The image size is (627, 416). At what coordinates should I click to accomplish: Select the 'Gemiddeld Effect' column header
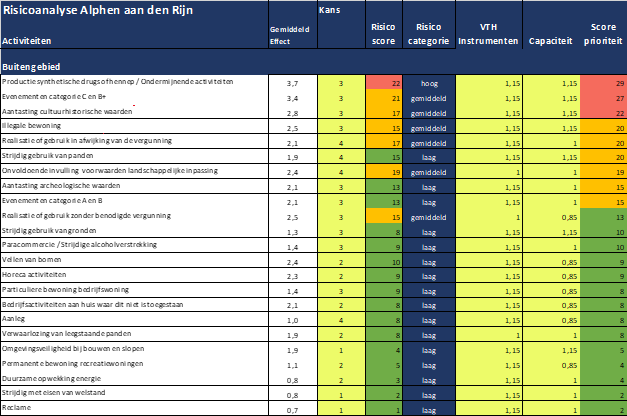[x=289, y=36]
